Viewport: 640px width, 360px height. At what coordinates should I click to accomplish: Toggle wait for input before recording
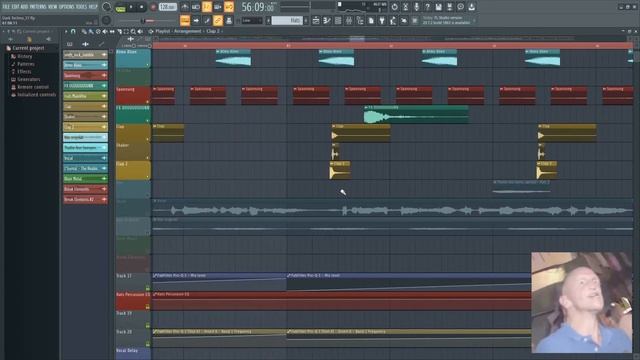(196, 7)
